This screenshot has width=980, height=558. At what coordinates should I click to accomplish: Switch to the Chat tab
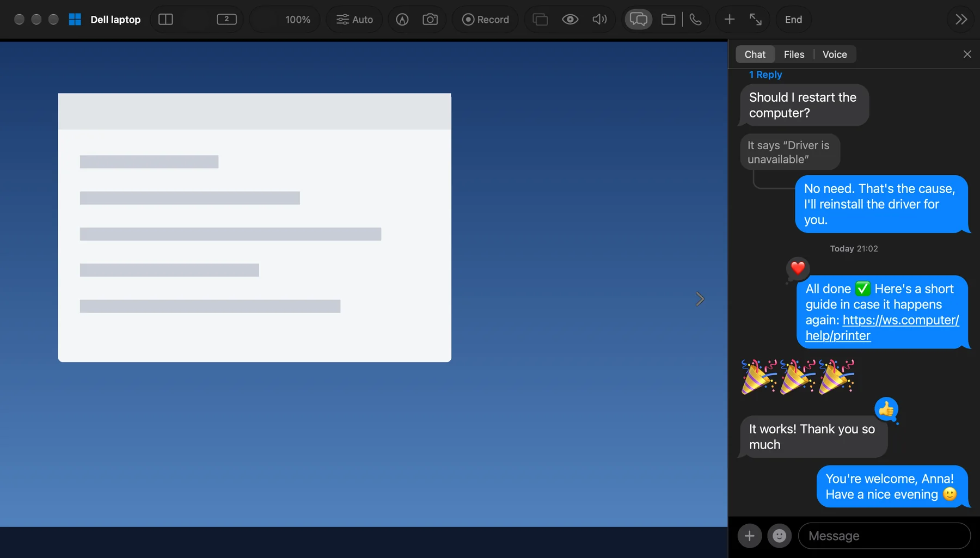(x=755, y=54)
